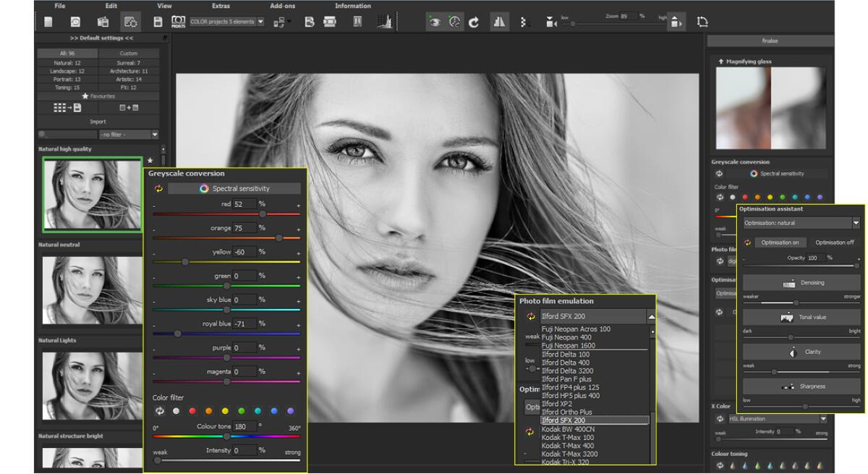This screenshot has width=868, height=474.
Task: Click the Import button
Action: click(x=98, y=122)
